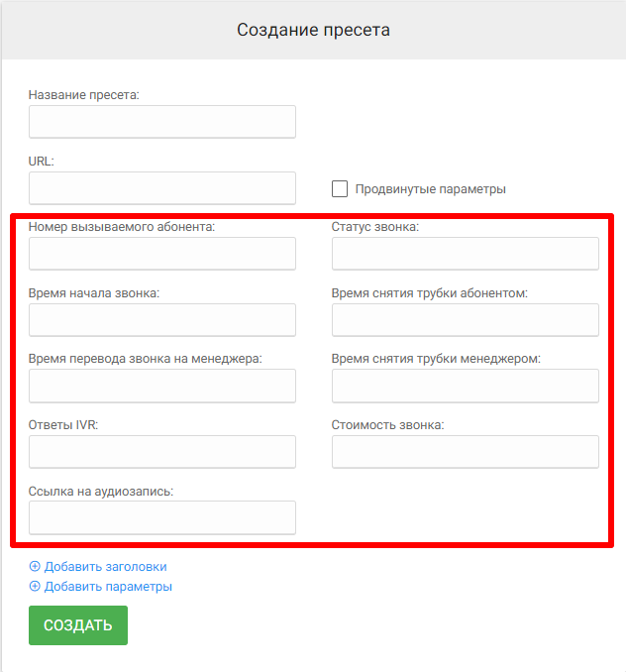Image resolution: width=626 pixels, height=672 pixels.
Task: Click the plus icon beside Добавить заголовки
Action: click(x=35, y=567)
